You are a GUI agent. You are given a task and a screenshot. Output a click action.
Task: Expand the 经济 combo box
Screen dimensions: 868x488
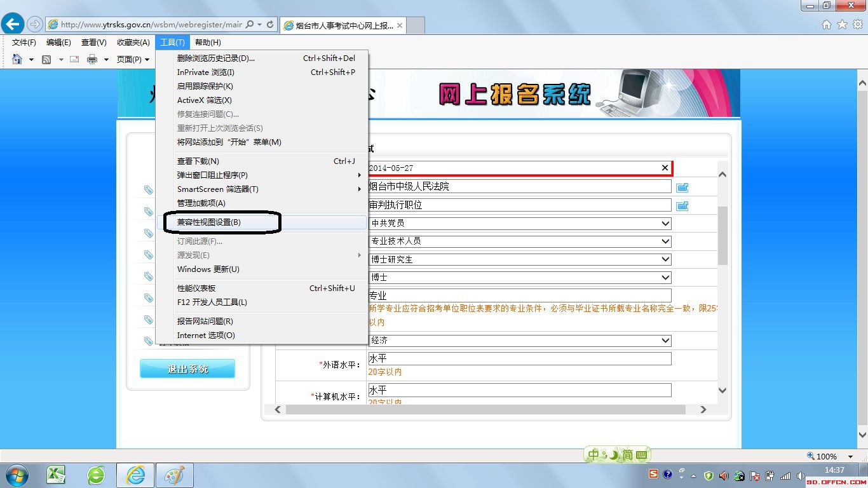(x=665, y=341)
